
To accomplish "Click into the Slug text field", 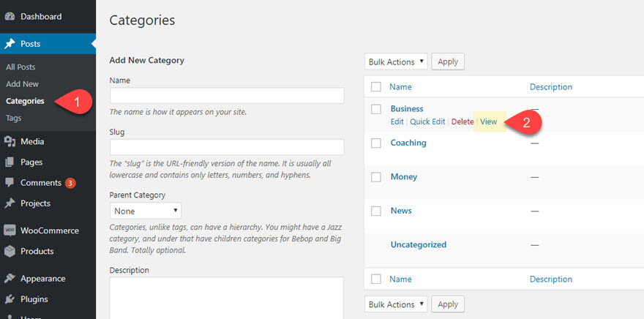I will [227, 146].
